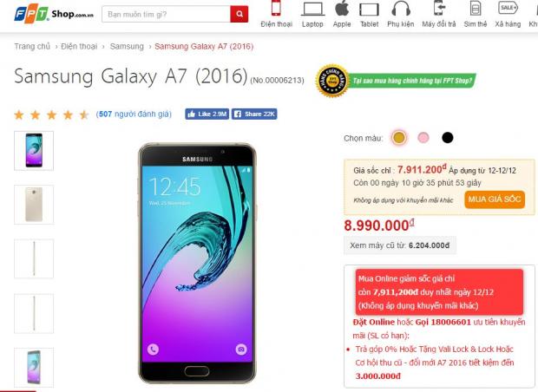Viewport: 538px width, 392px height.
Task: Click the red search magnifier button
Action: tap(239, 14)
